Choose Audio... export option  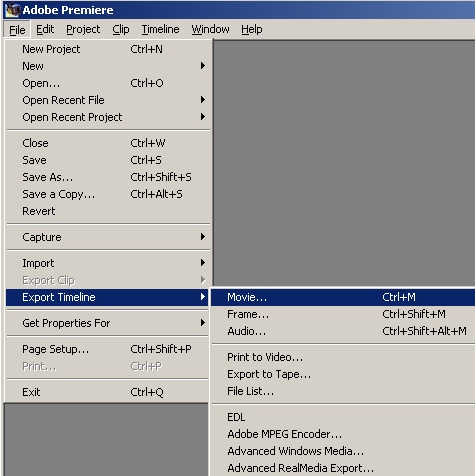(343, 331)
